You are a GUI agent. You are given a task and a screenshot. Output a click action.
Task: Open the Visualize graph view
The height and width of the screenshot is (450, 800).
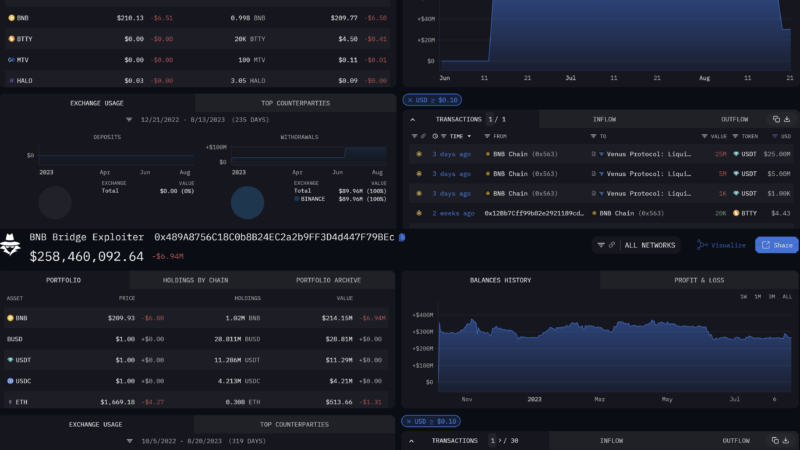point(721,245)
